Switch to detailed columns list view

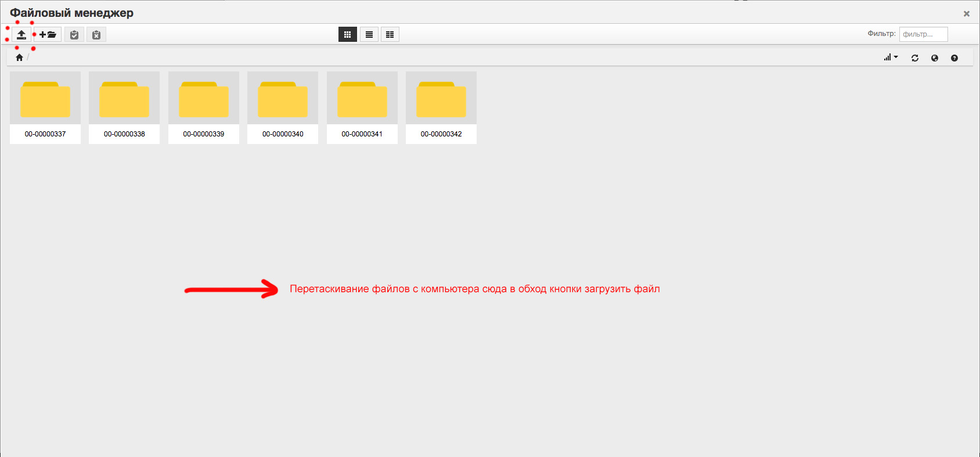(390, 35)
